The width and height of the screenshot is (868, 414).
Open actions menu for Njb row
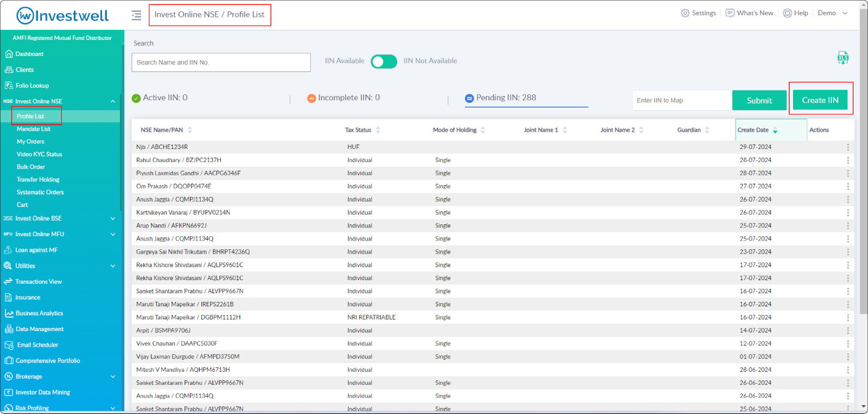click(x=848, y=147)
